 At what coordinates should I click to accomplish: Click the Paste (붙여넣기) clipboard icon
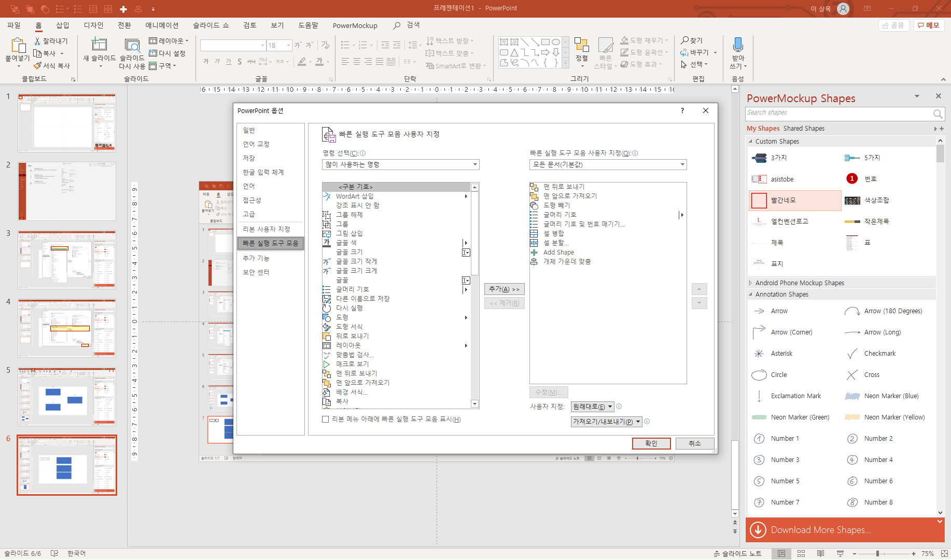[18, 46]
